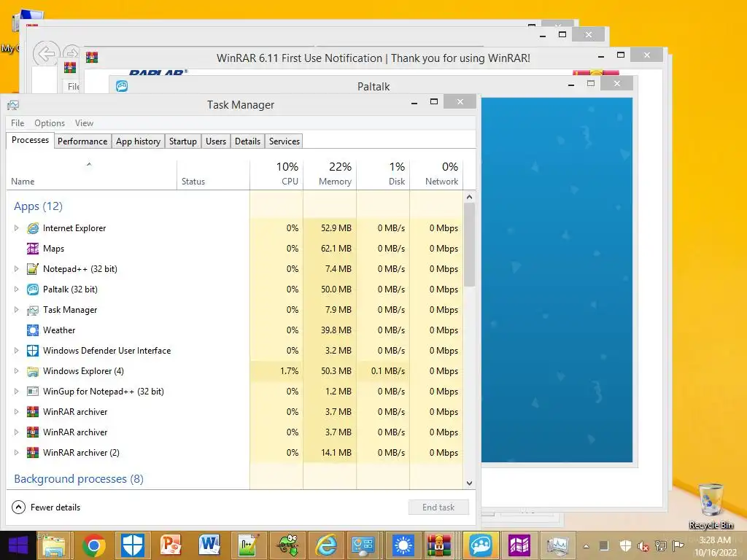Open the Windows Start button
Screen dimensions: 747x560
coord(18,545)
